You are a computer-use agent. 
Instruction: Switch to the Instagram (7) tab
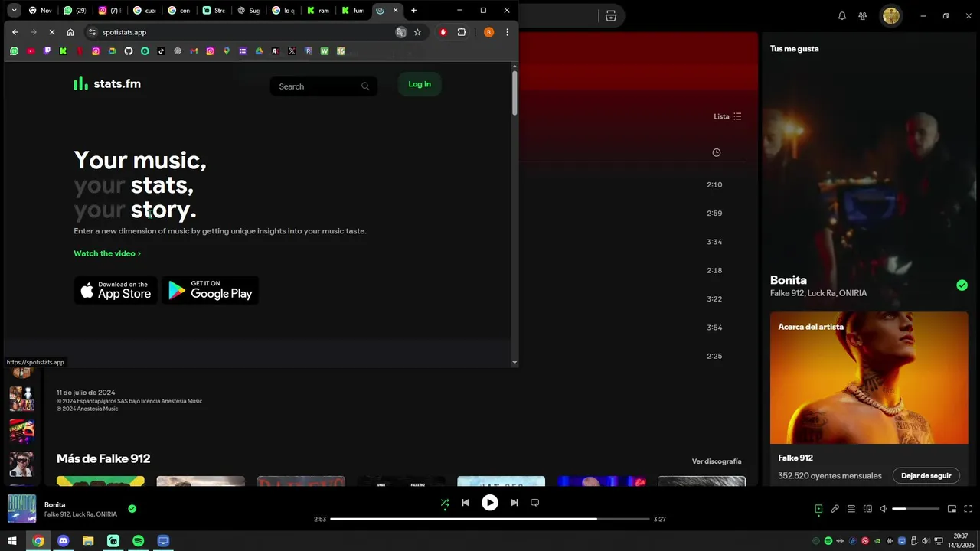coord(110,11)
